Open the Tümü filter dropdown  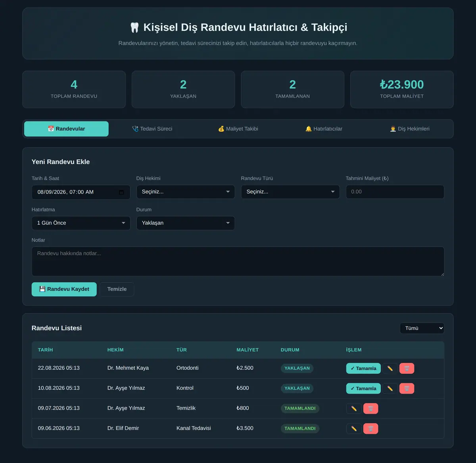422,328
